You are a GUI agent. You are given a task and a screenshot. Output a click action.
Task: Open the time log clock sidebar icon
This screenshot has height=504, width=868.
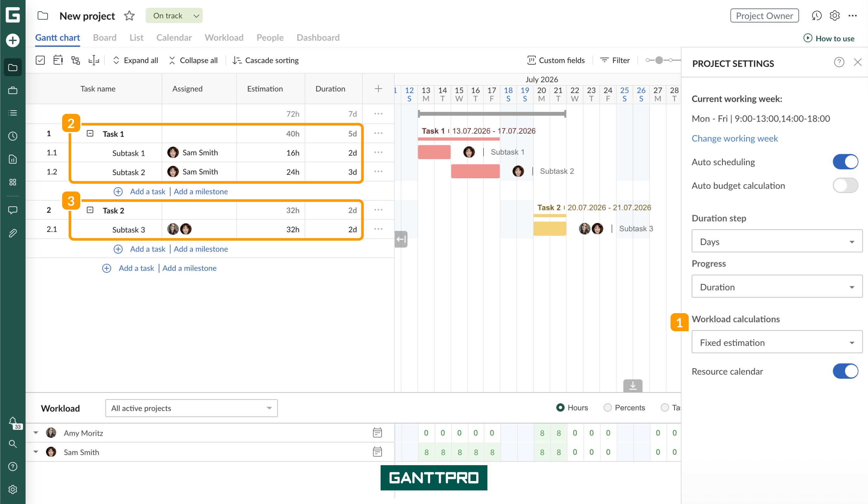[x=13, y=136]
